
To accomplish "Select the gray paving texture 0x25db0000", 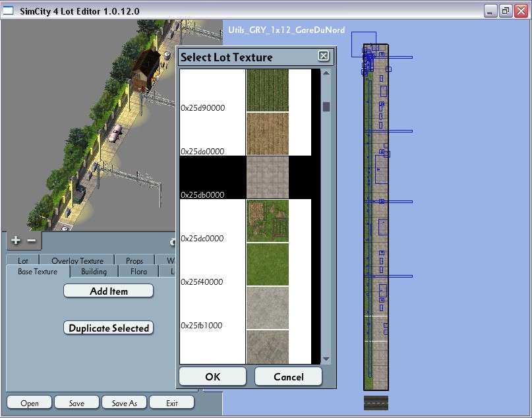I will pos(268,177).
